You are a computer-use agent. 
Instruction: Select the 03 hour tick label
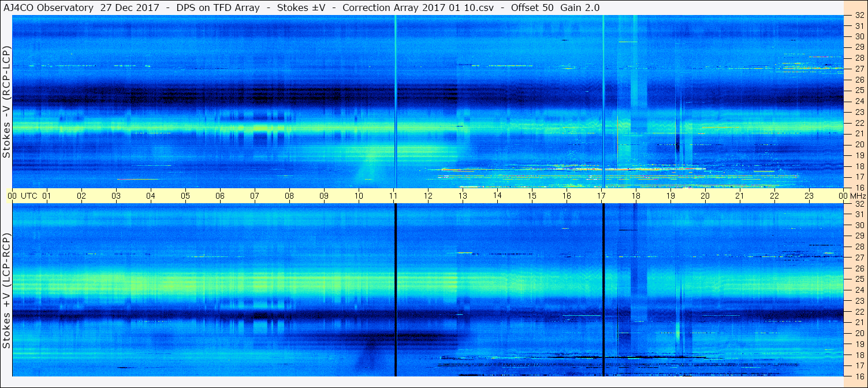(116, 196)
